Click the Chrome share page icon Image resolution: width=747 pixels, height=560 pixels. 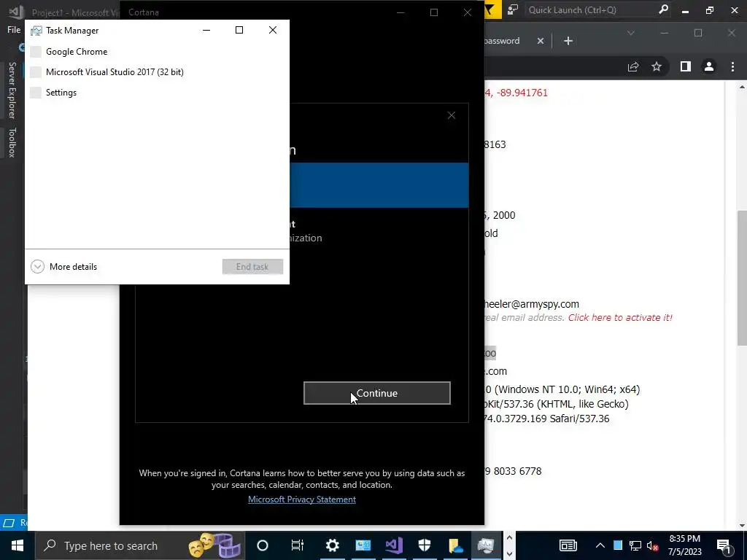(x=633, y=66)
